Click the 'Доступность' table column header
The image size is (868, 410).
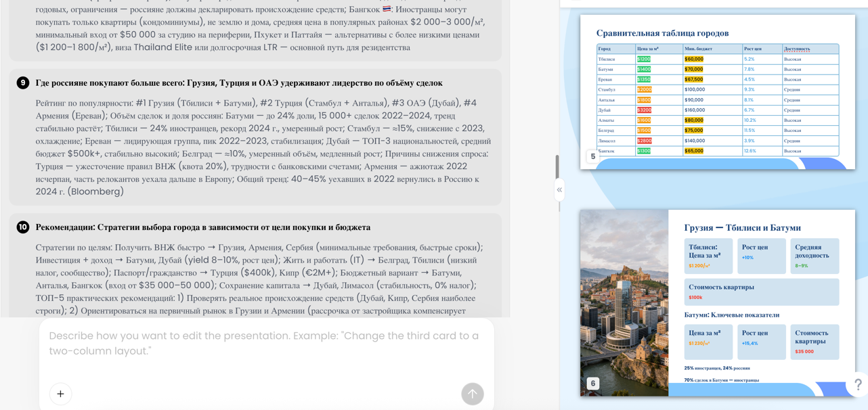click(x=810, y=49)
